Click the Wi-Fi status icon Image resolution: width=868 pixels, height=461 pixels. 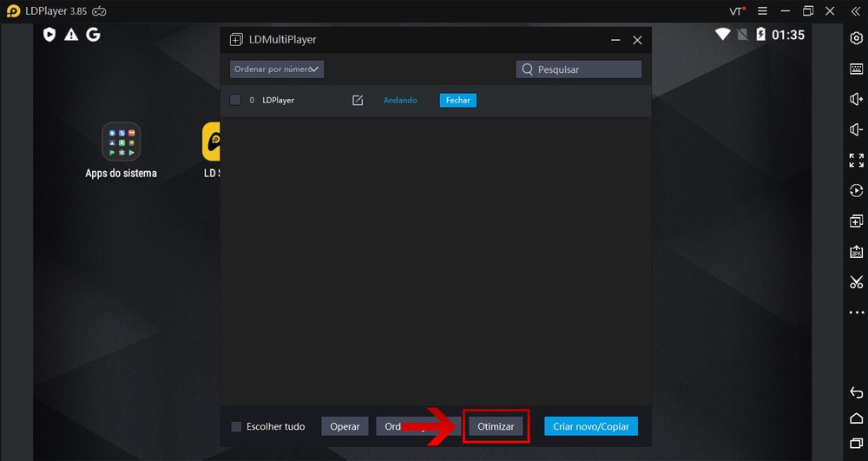coord(722,35)
